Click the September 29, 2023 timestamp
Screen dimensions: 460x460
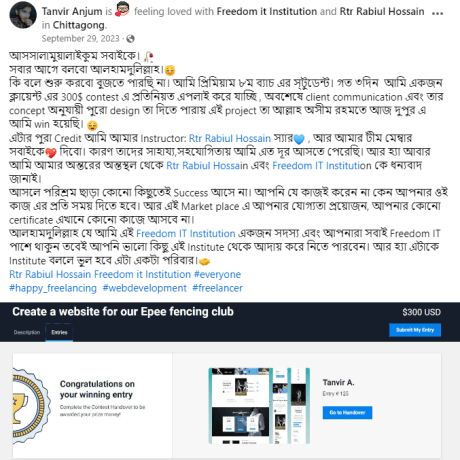click(80, 39)
